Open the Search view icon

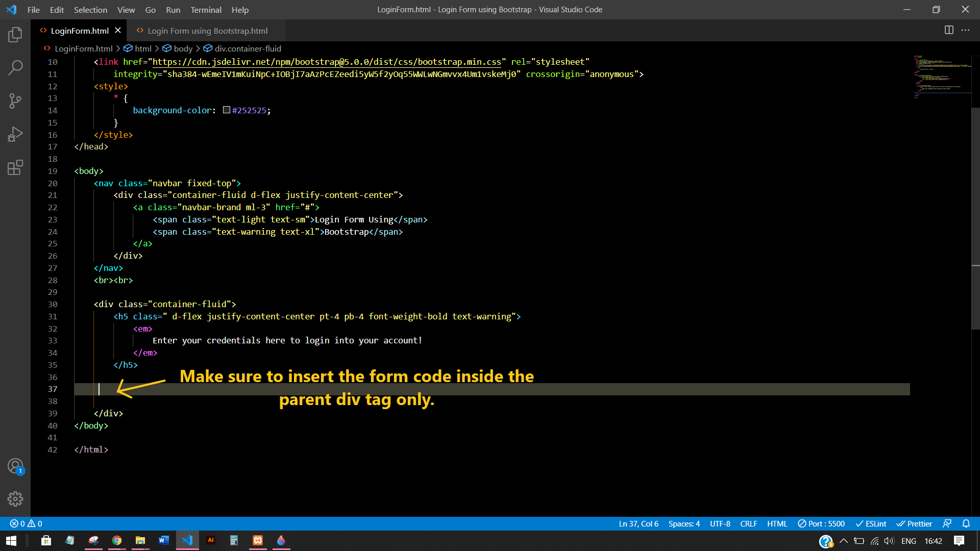[x=15, y=67]
